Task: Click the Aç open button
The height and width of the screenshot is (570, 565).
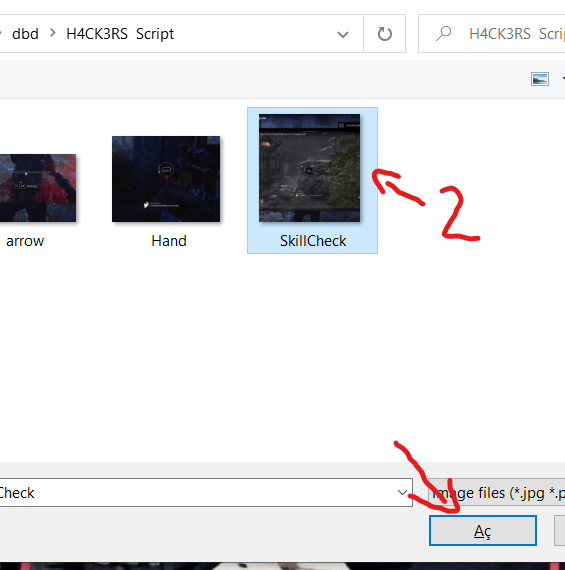Action: tap(482, 530)
